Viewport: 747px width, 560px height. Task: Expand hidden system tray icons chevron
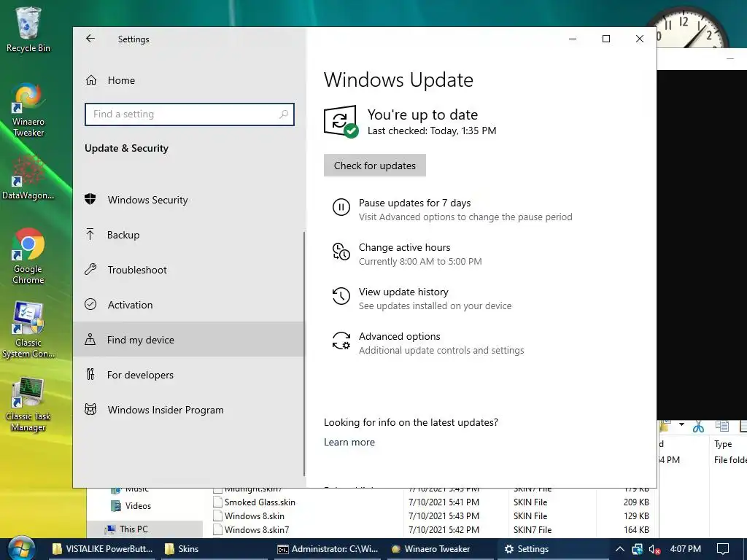620,549
